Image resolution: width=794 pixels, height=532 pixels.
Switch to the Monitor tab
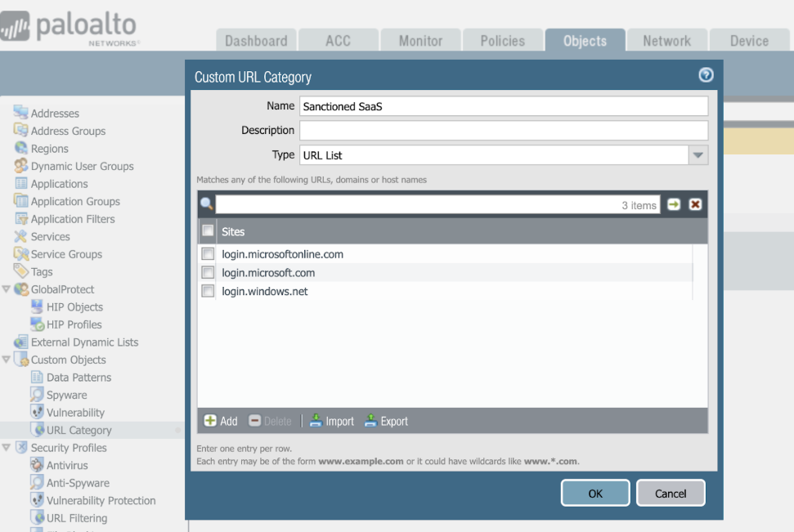point(421,41)
